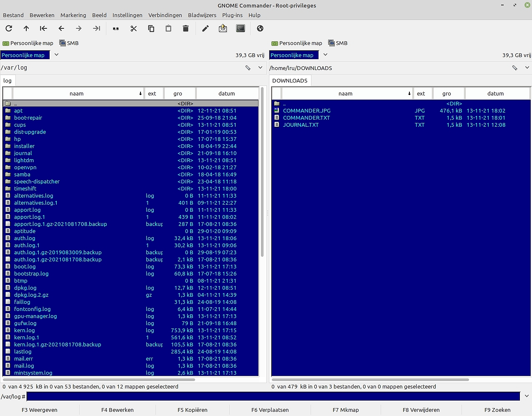Go up one directory with the up arrow
Viewport: 532px width, 416px height.
click(26, 28)
